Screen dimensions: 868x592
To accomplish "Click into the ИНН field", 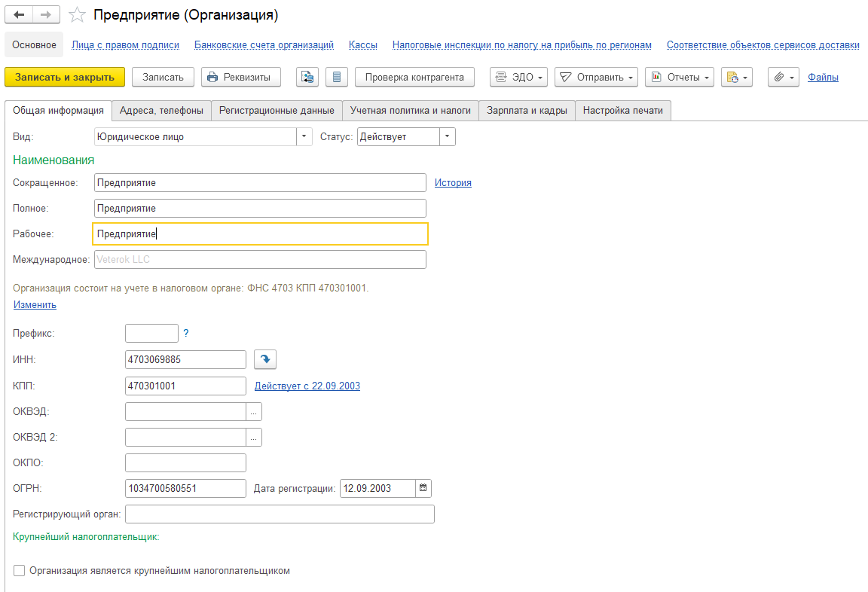I will click(x=185, y=359).
